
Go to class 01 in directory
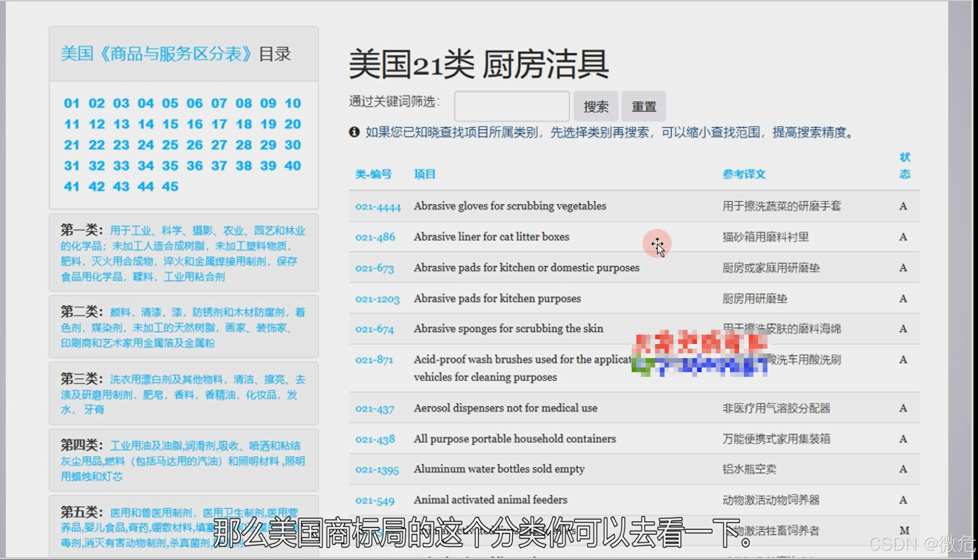point(72,103)
